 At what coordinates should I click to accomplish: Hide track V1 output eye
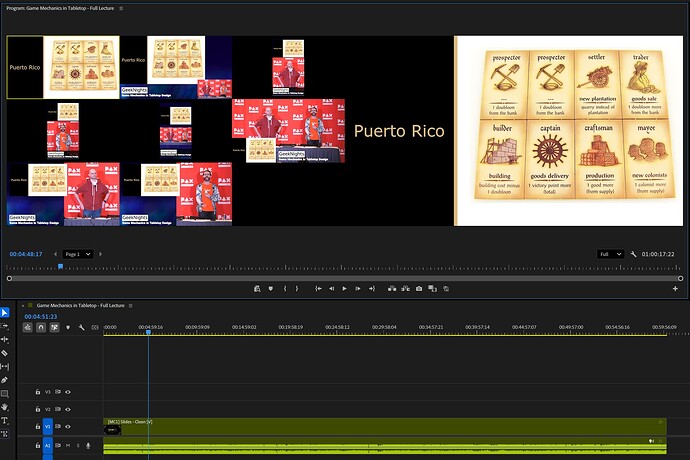pyautogui.click(x=68, y=427)
